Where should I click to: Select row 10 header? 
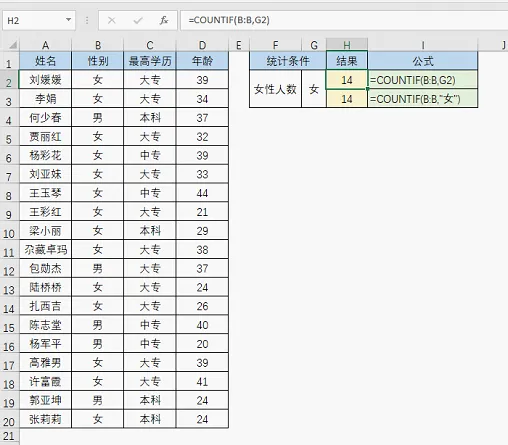[x=9, y=231]
